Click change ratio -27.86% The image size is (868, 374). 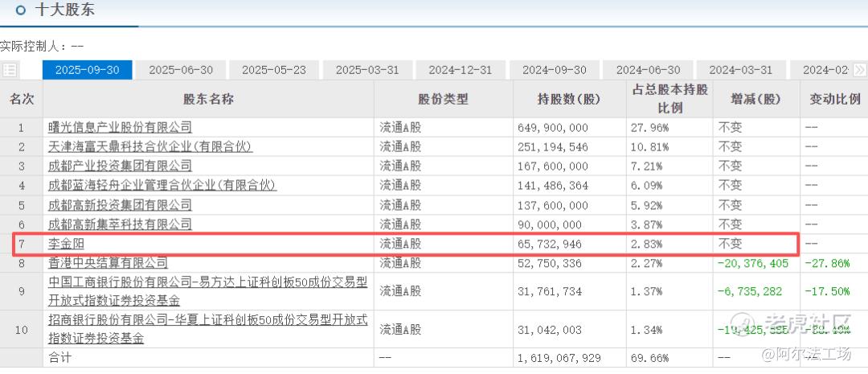(x=827, y=263)
